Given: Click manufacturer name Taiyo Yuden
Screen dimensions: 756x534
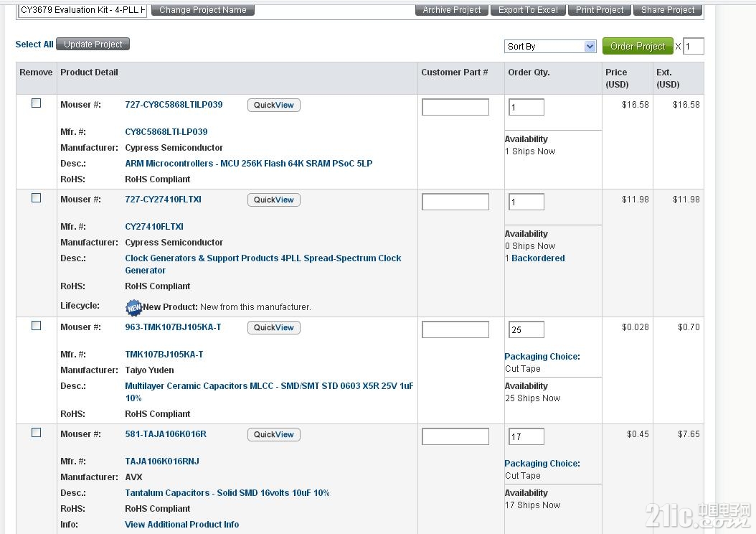Looking at the screenshot, I should tap(149, 370).
